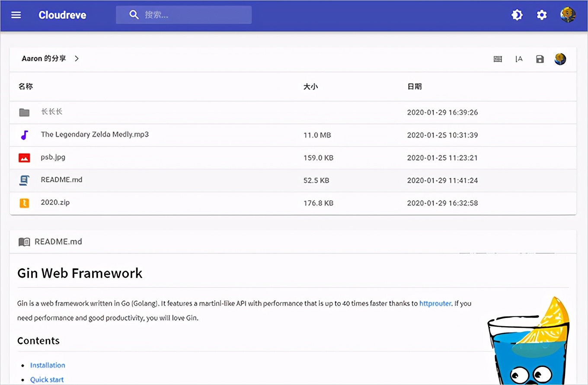Click the search magnifier icon
Image resolution: width=588 pixels, height=385 pixels.
[x=134, y=15]
